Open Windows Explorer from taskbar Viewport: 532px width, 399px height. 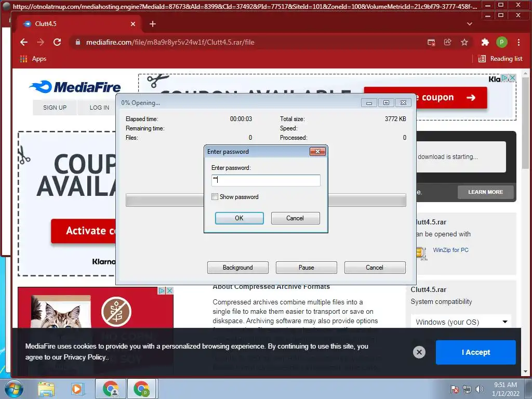tap(46, 389)
